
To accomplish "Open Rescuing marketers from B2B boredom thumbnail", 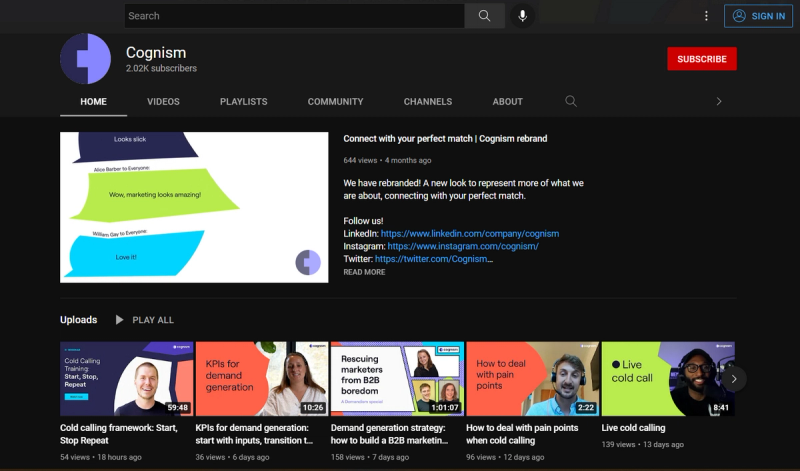I will pos(397,379).
